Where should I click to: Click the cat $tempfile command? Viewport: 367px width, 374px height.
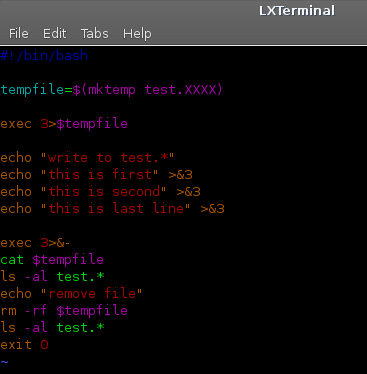52,260
